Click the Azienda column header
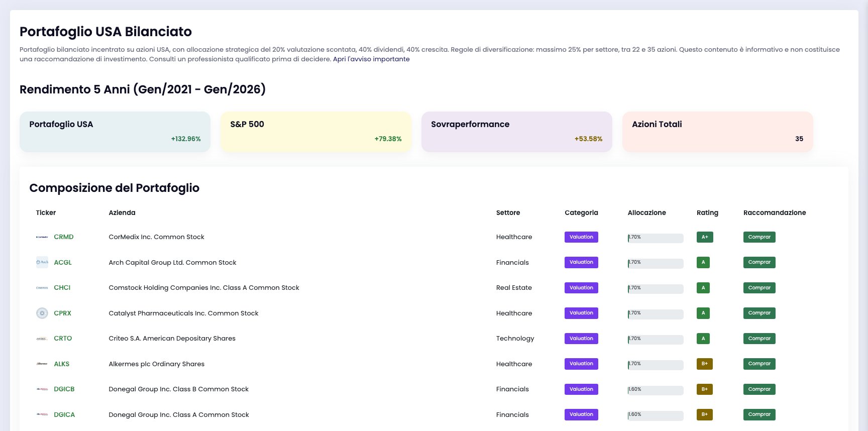 (122, 213)
